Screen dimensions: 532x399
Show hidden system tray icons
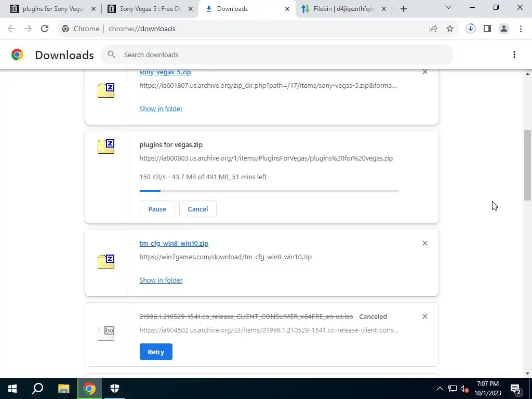440,389
